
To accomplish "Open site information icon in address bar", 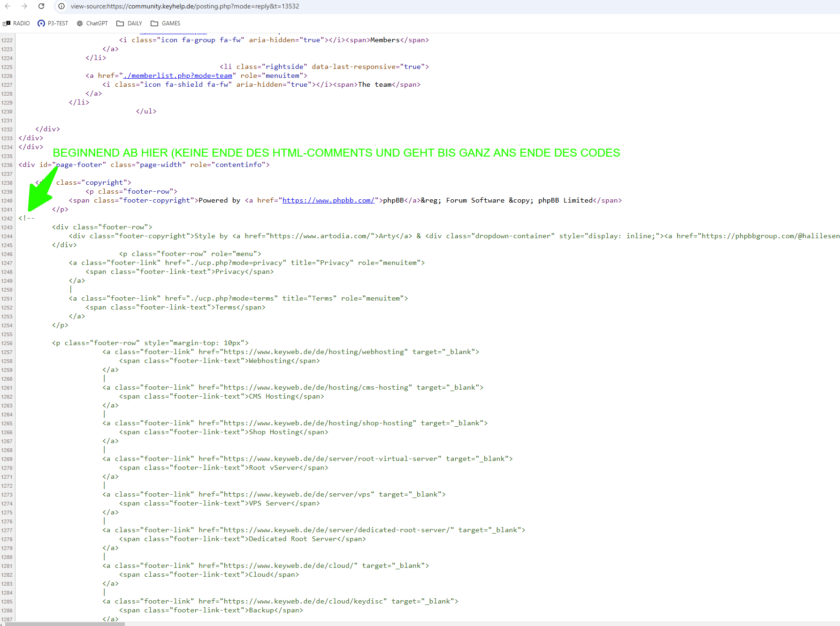I will (61, 6).
